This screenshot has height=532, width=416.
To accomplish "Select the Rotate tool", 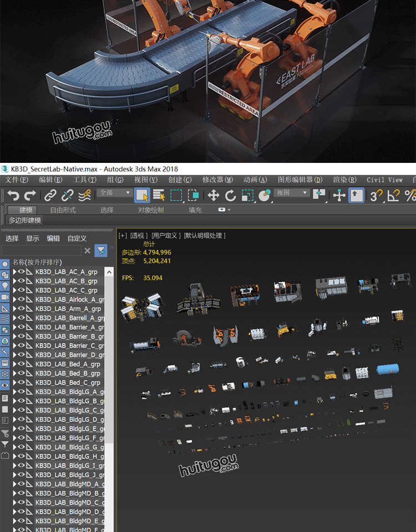I will click(230, 195).
